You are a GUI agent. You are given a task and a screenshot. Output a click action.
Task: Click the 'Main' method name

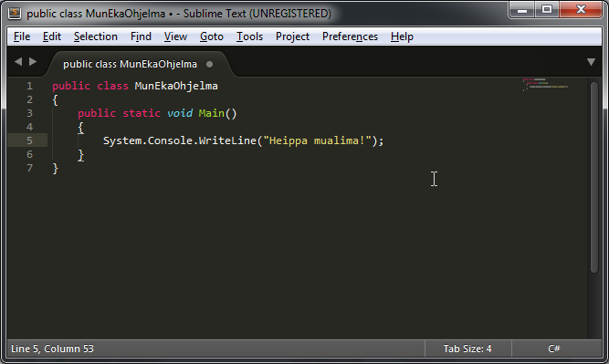[x=211, y=113]
